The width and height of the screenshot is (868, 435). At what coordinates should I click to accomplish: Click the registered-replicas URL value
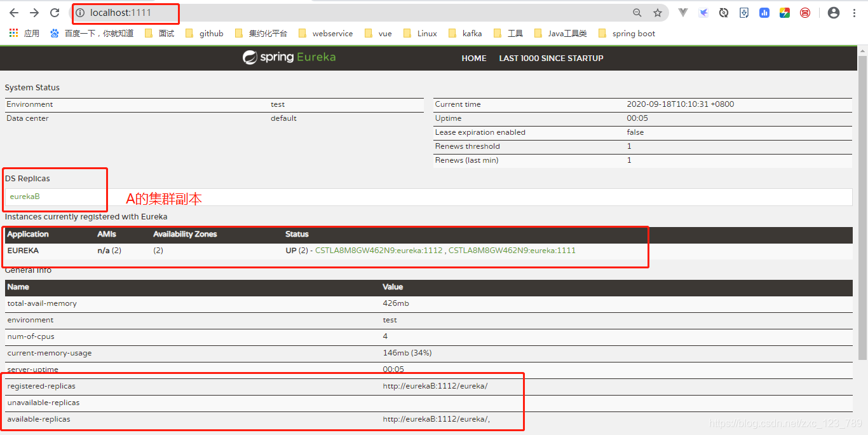click(435, 386)
